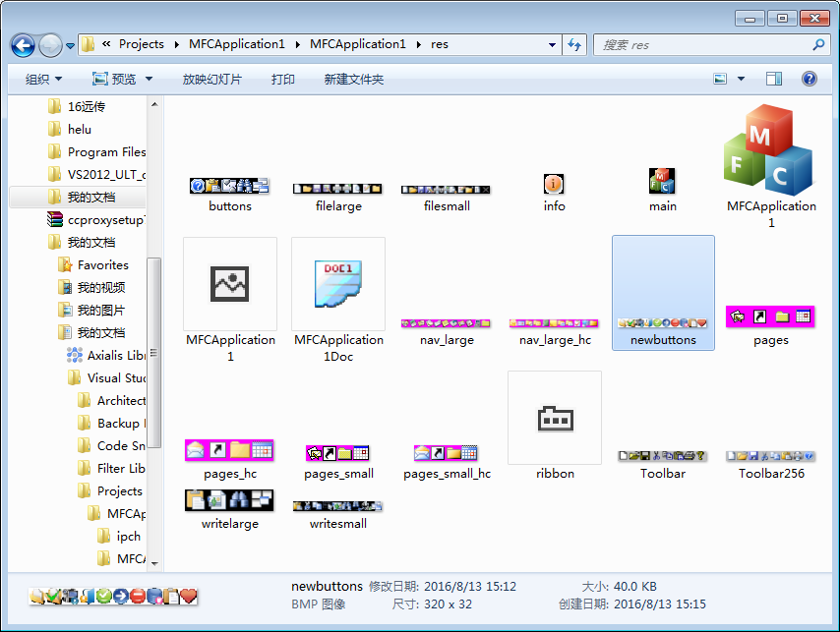Expand the address bar history dropdown

[552, 45]
